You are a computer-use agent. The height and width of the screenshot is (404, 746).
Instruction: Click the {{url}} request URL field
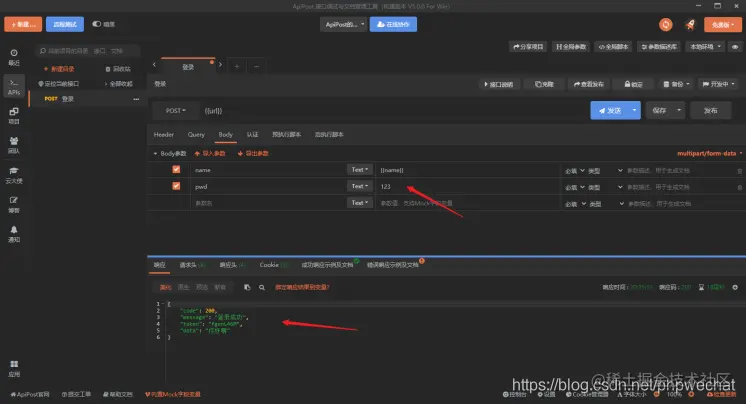(x=393, y=110)
